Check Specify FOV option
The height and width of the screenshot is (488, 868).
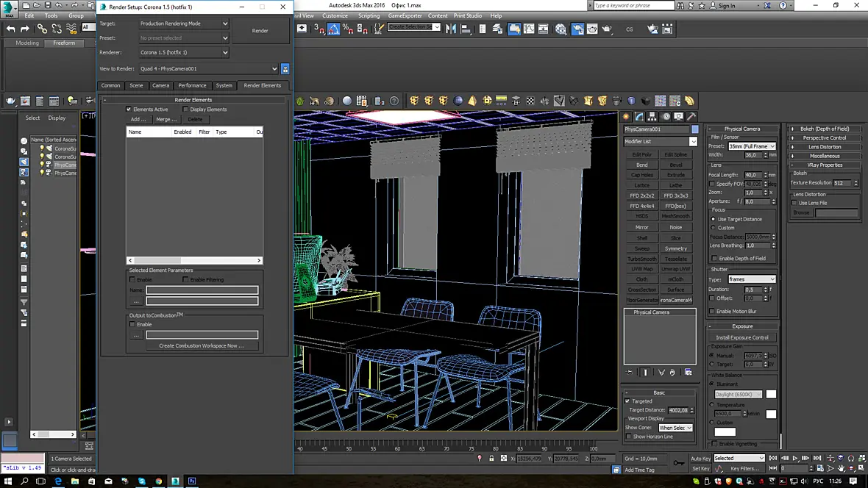coord(713,184)
